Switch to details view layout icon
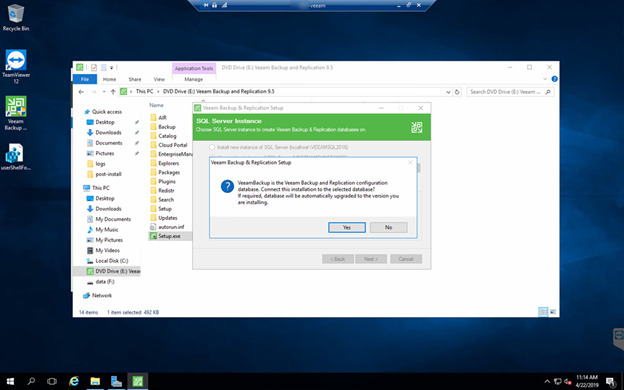The image size is (624, 390). pos(543,312)
